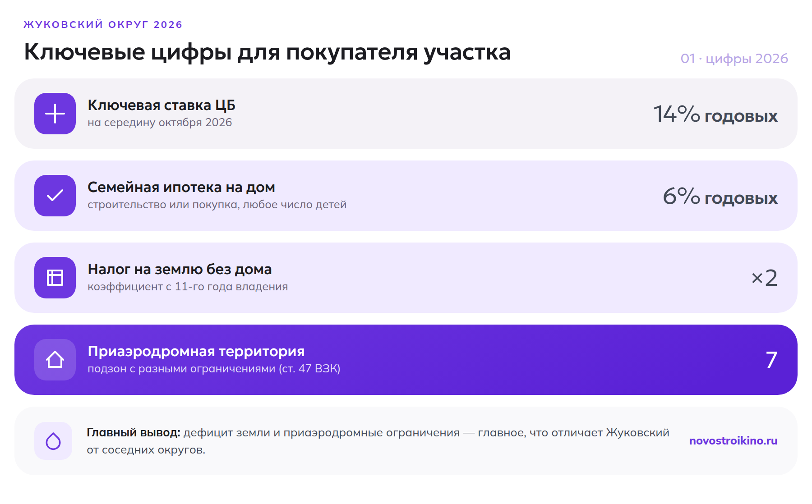The height and width of the screenshot is (504, 812).
Task: Click the checkmark icon beside Семейная ипотека
Action: coord(55,196)
